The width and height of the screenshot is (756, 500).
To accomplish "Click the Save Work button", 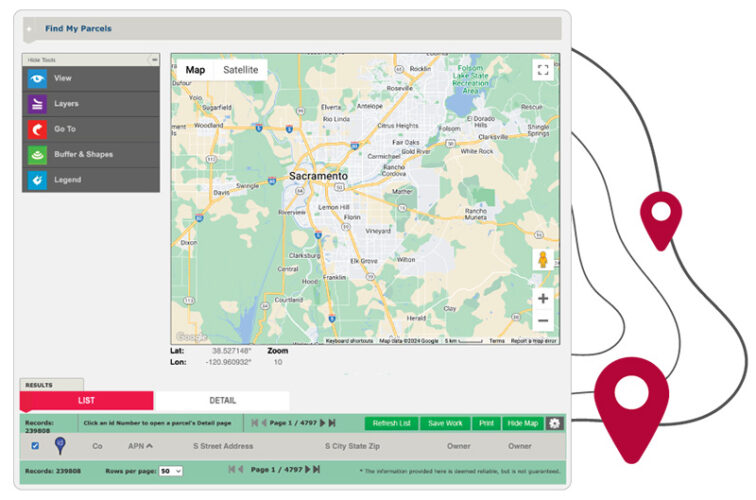I will pos(444,423).
